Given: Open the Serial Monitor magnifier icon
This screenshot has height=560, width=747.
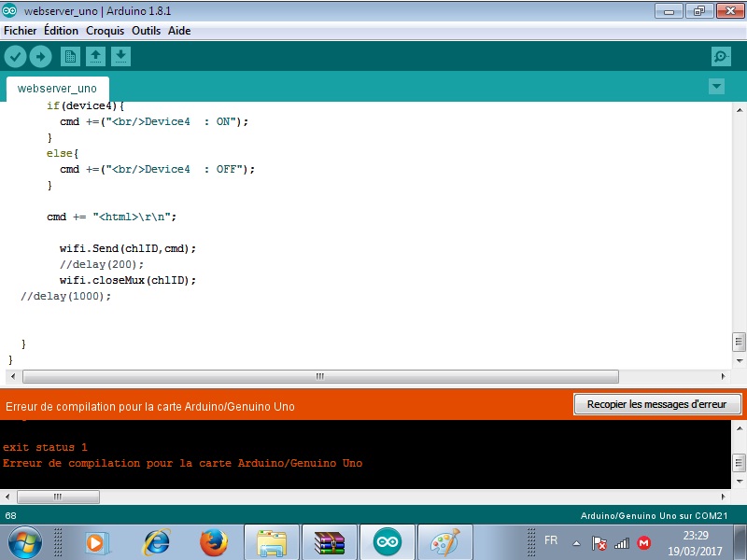Looking at the screenshot, I should [x=721, y=57].
